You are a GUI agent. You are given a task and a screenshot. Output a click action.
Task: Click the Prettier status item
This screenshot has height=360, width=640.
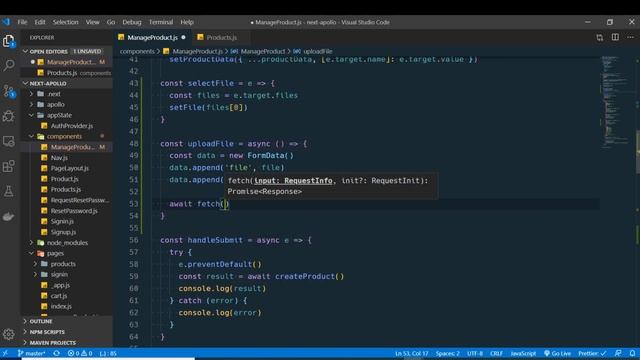(592, 353)
